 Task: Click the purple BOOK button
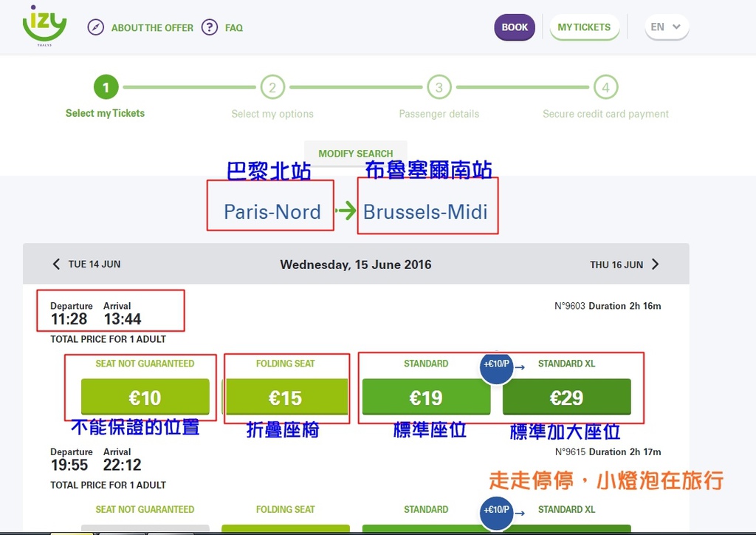pyautogui.click(x=515, y=27)
